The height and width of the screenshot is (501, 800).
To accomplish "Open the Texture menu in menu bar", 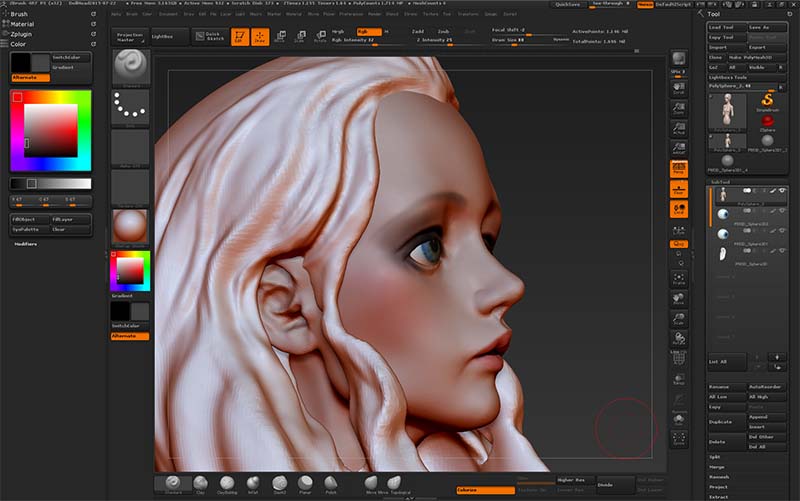I will pos(430,14).
